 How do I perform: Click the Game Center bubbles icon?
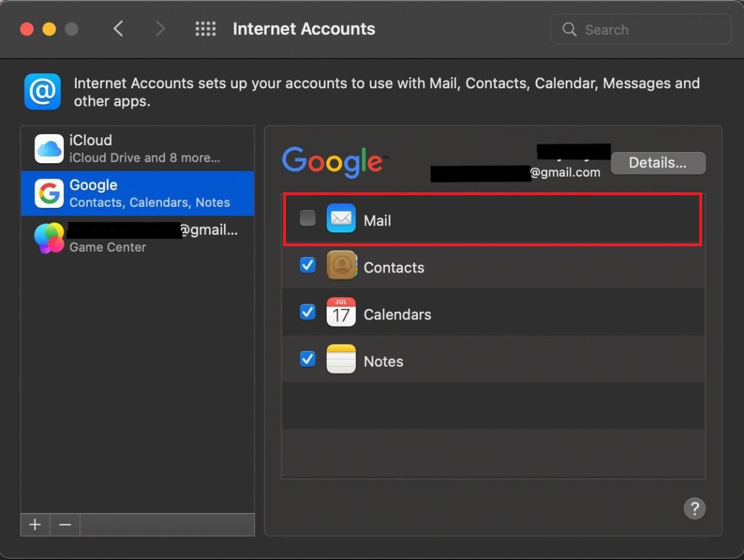coord(49,238)
